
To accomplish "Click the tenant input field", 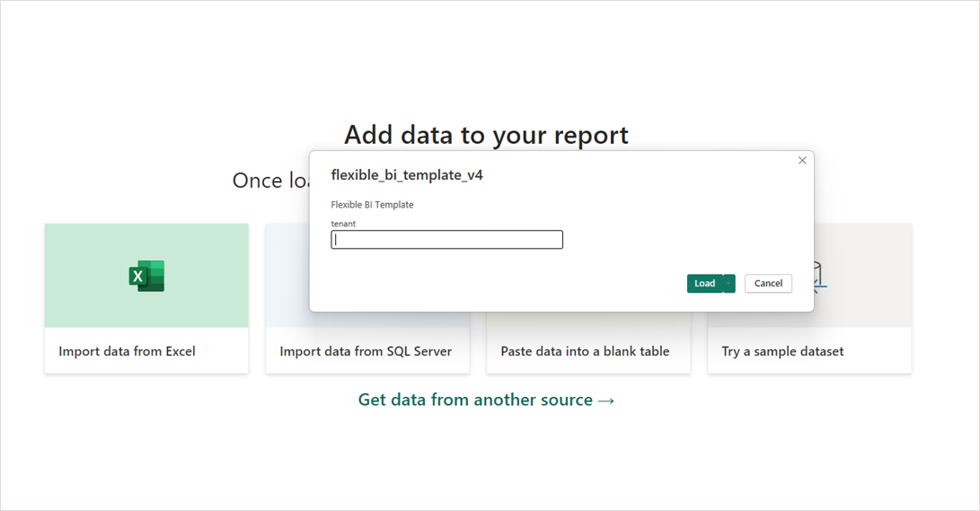I will tap(446, 240).
